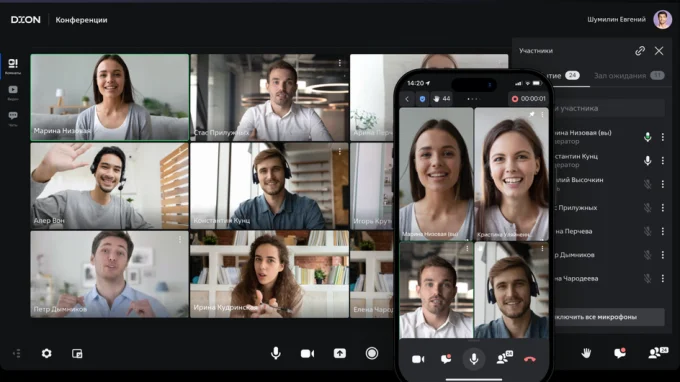
Task: Toggle the phone camera icon
Action: click(x=418, y=359)
